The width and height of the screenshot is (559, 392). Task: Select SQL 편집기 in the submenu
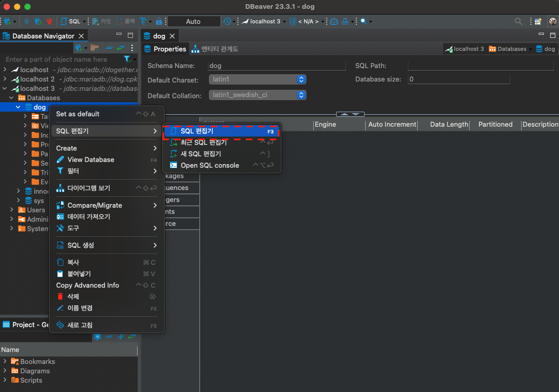pyautogui.click(x=221, y=131)
